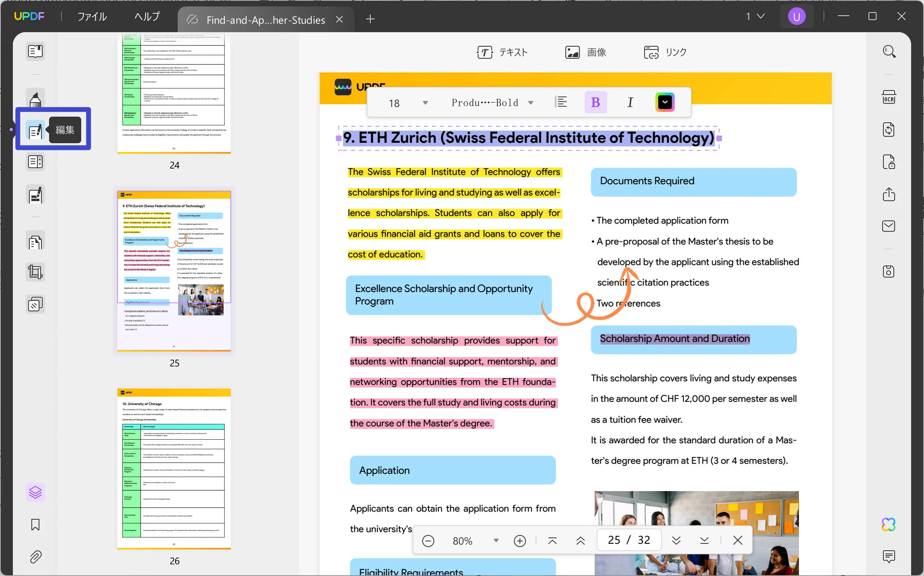Click the close annotation toolbar button
The width and height of the screenshot is (924, 576).
[x=737, y=539]
